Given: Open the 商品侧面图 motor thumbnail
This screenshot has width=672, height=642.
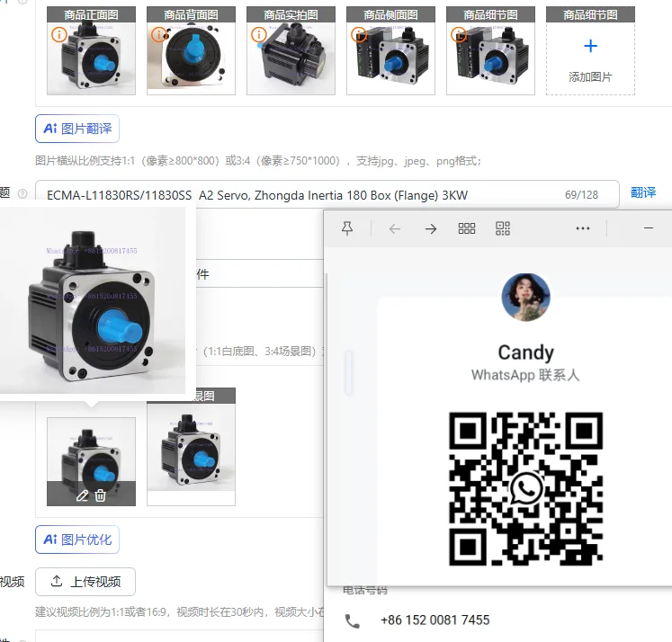Looking at the screenshot, I should tap(390, 51).
